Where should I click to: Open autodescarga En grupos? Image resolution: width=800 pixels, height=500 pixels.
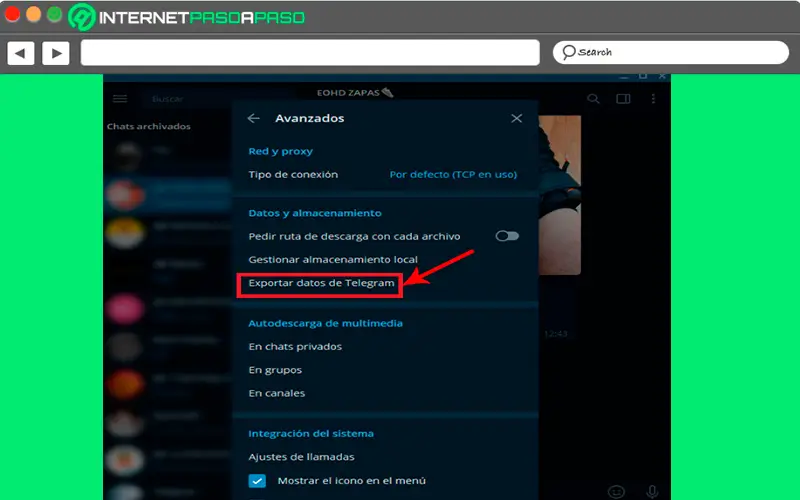click(275, 370)
